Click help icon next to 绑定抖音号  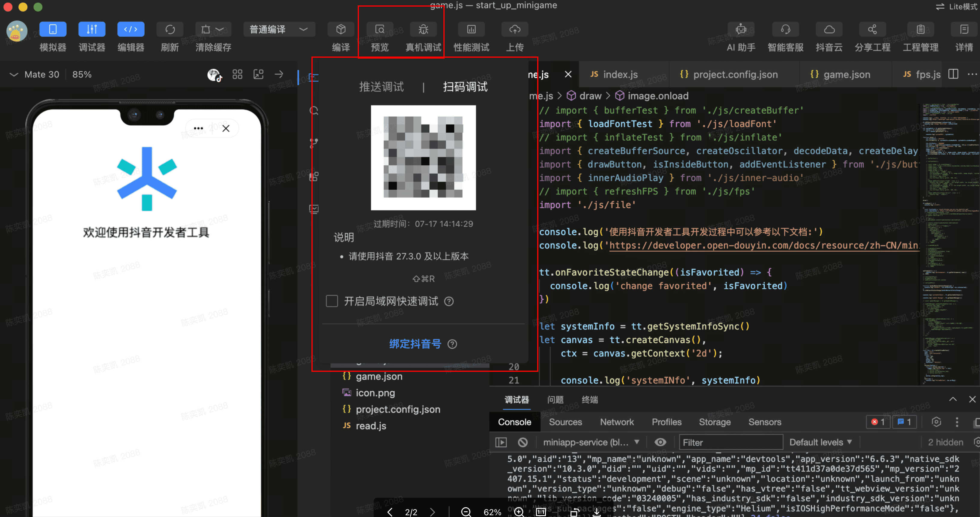(452, 344)
